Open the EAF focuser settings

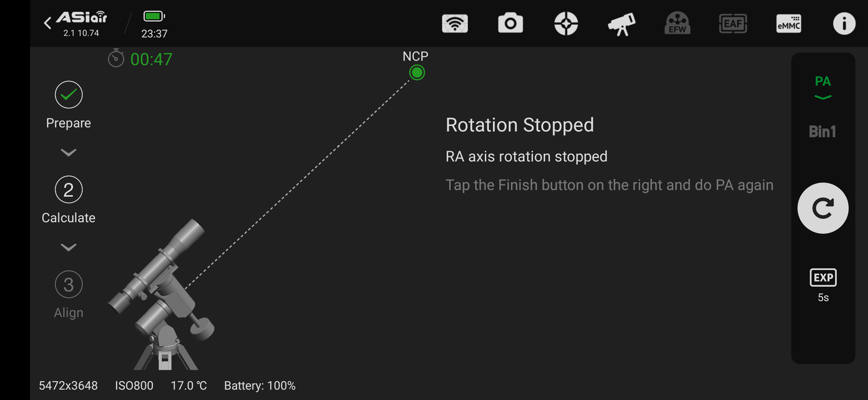tap(733, 23)
